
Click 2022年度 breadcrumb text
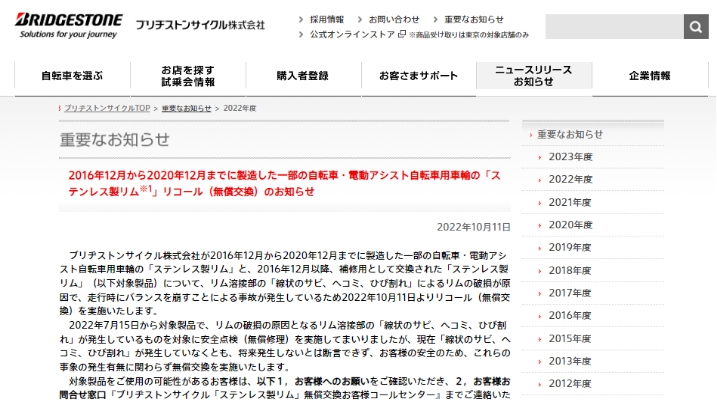240,108
